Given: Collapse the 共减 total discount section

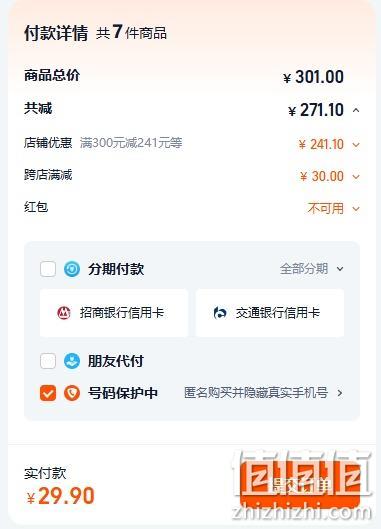Looking at the screenshot, I should point(356,110).
